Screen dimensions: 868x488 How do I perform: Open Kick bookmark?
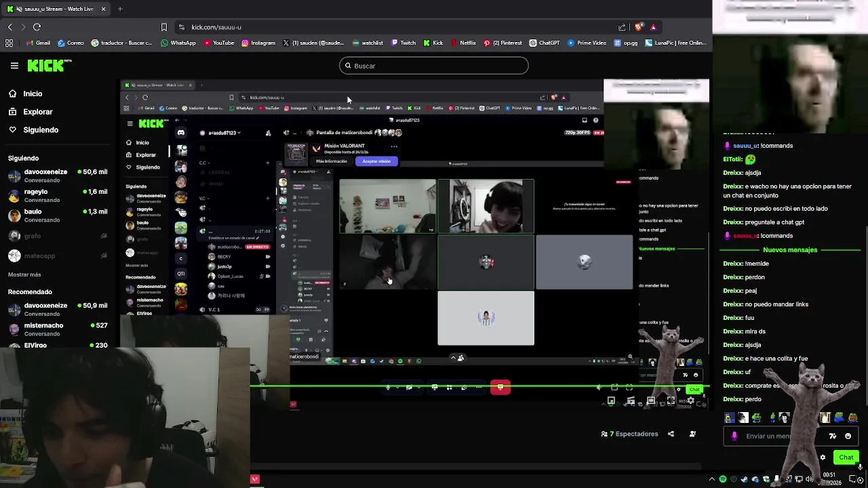pos(433,43)
